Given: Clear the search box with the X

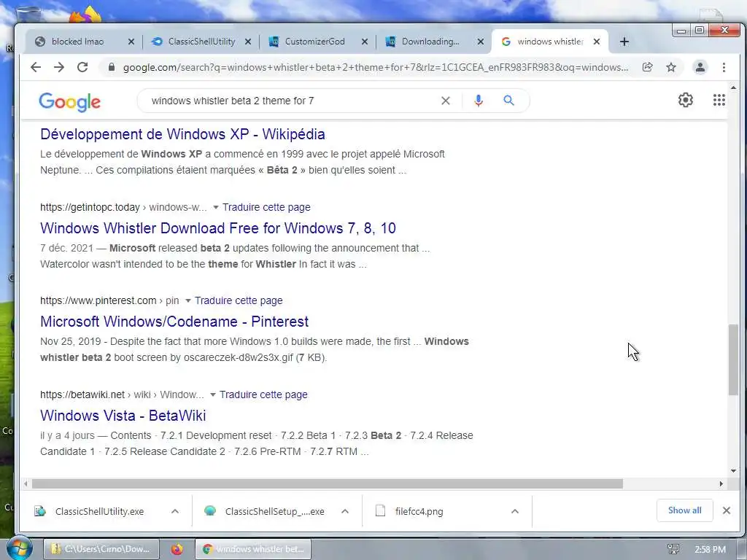Looking at the screenshot, I should 446,101.
